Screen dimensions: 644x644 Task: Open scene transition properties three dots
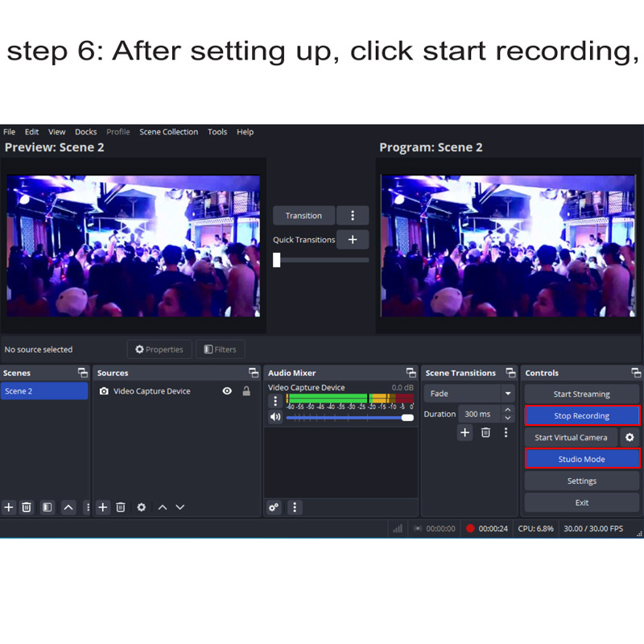click(x=506, y=432)
